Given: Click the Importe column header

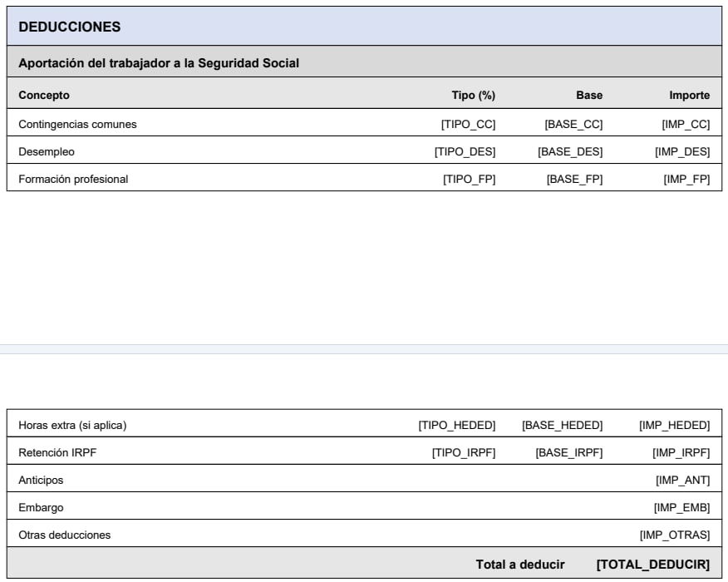Looking at the screenshot, I should (x=693, y=95).
